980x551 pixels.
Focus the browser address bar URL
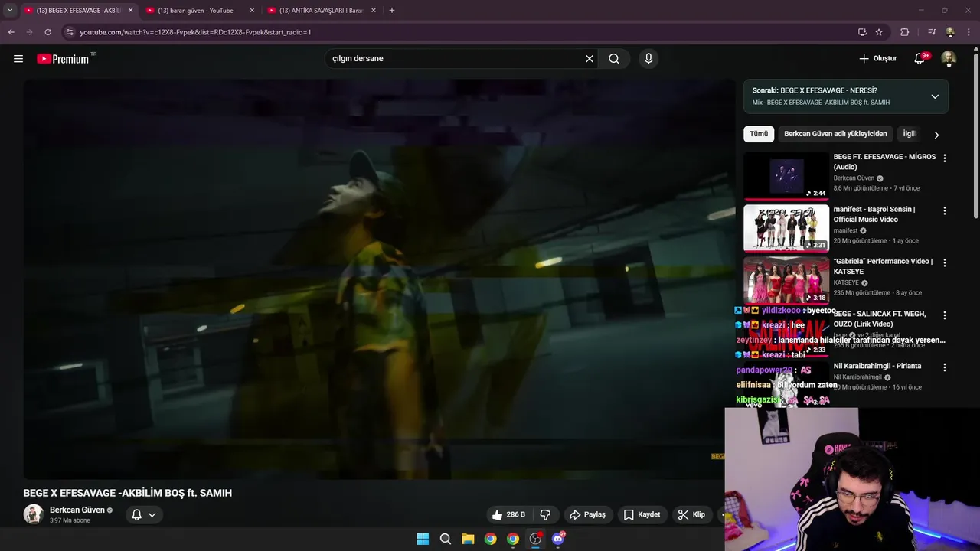click(x=459, y=32)
